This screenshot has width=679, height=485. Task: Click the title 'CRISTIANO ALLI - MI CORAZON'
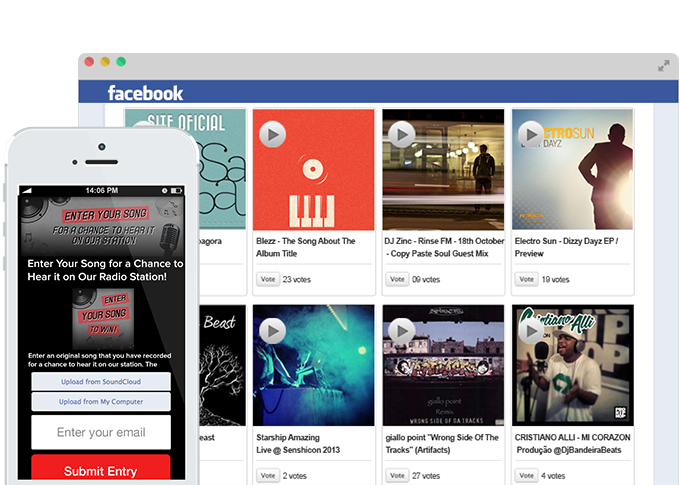pyautogui.click(x=572, y=437)
